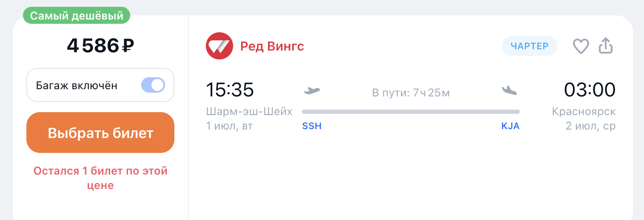Click the Red Wings airline logo
The image size is (644, 220).
click(x=219, y=46)
